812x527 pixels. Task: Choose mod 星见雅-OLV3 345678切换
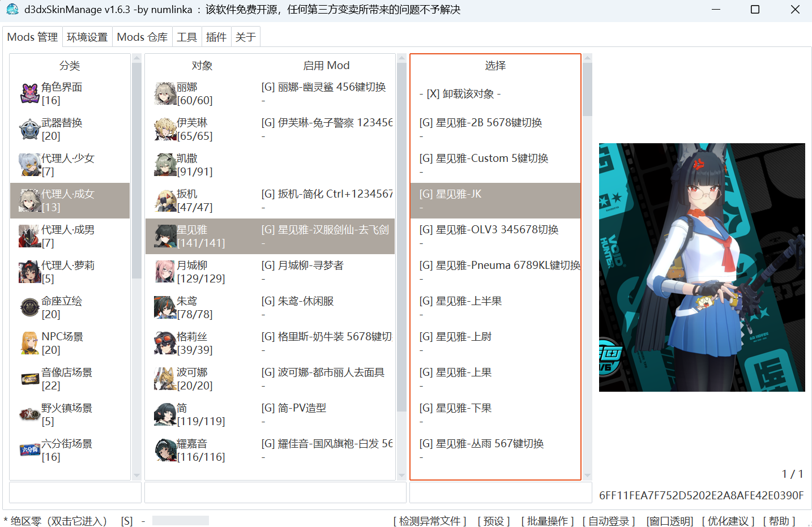pos(495,236)
